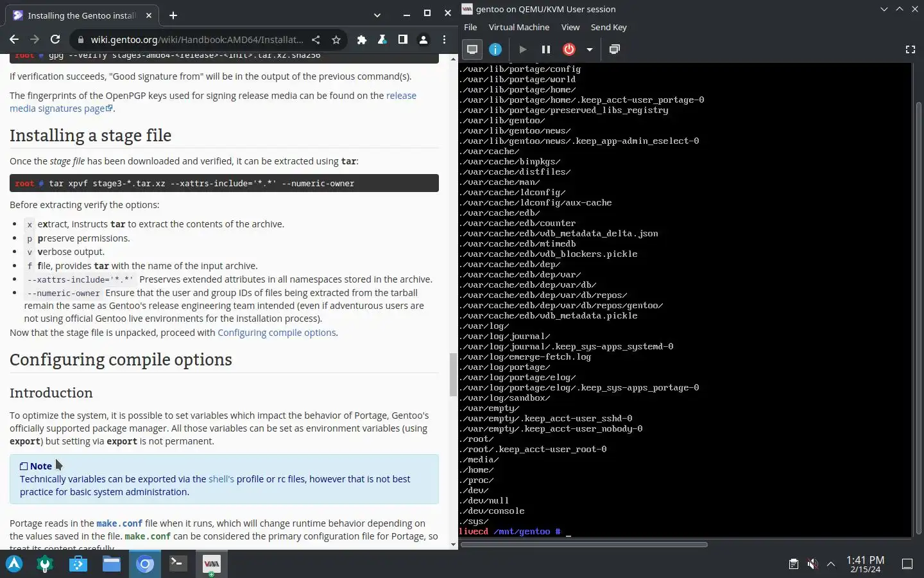This screenshot has width=924, height=578.
Task: Open the Virtual Machine menu
Action: pyautogui.click(x=519, y=27)
